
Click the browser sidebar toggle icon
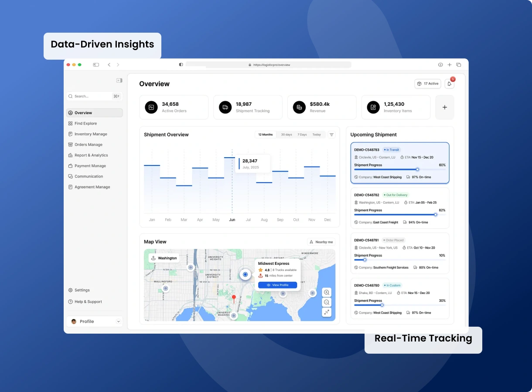96,65
